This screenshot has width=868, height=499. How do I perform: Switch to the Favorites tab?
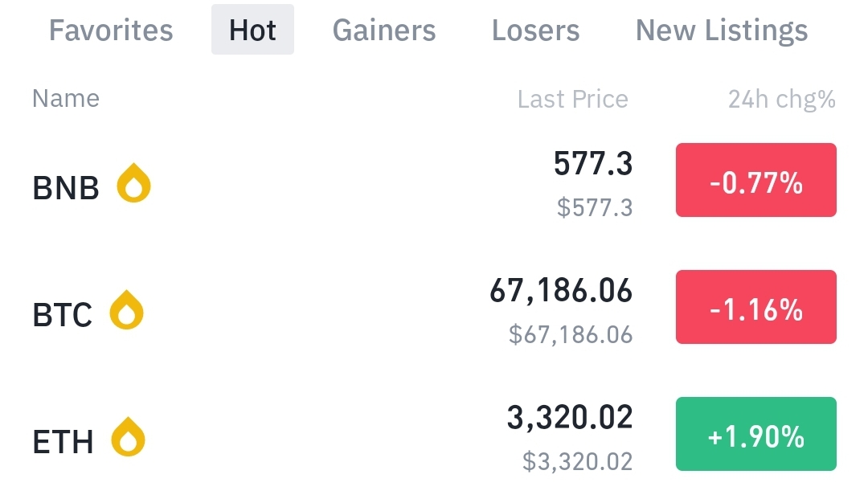coord(111,31)
